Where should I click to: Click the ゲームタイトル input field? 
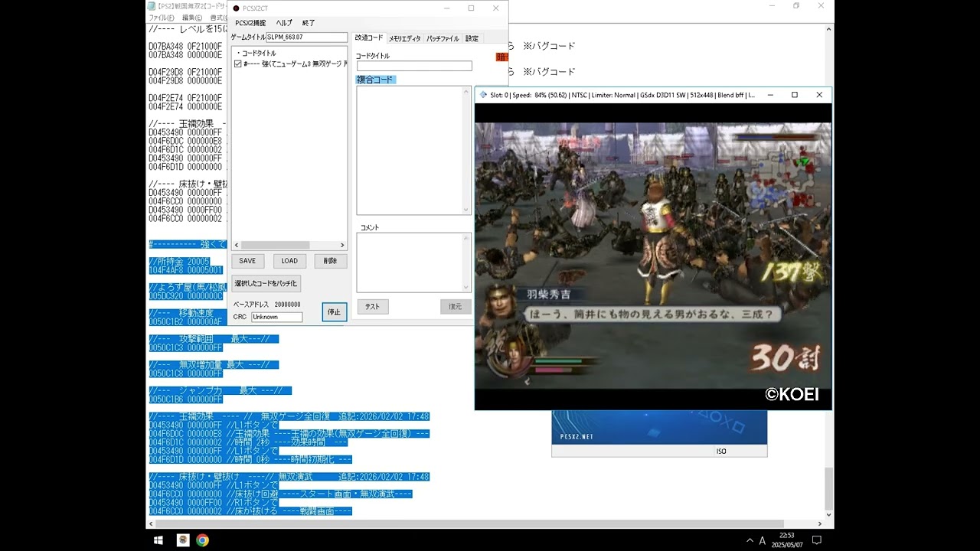click(306, 37)
